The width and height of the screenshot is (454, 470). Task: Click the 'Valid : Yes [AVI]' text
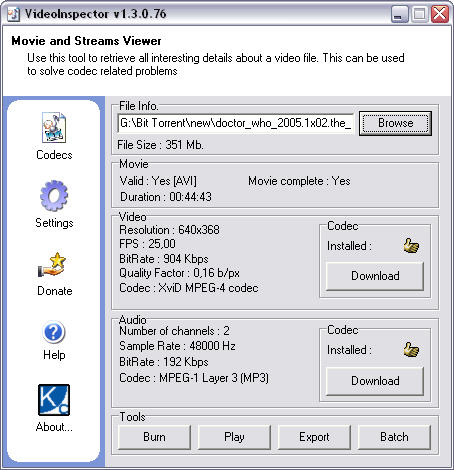[x=158, y=181]
